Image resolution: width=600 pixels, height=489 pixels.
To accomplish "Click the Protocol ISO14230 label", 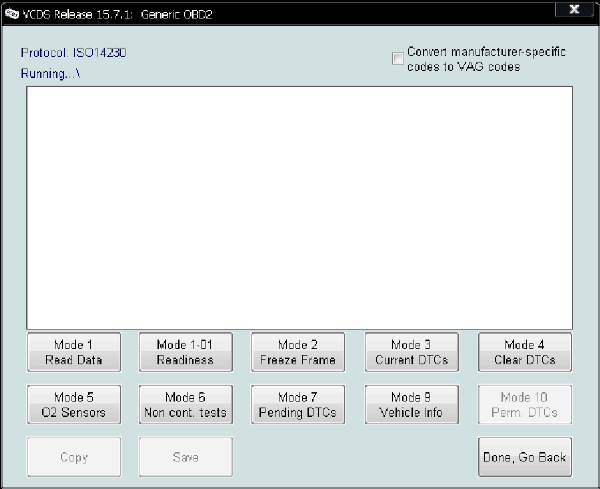I will pyautogui.click(x=73, y=52).
